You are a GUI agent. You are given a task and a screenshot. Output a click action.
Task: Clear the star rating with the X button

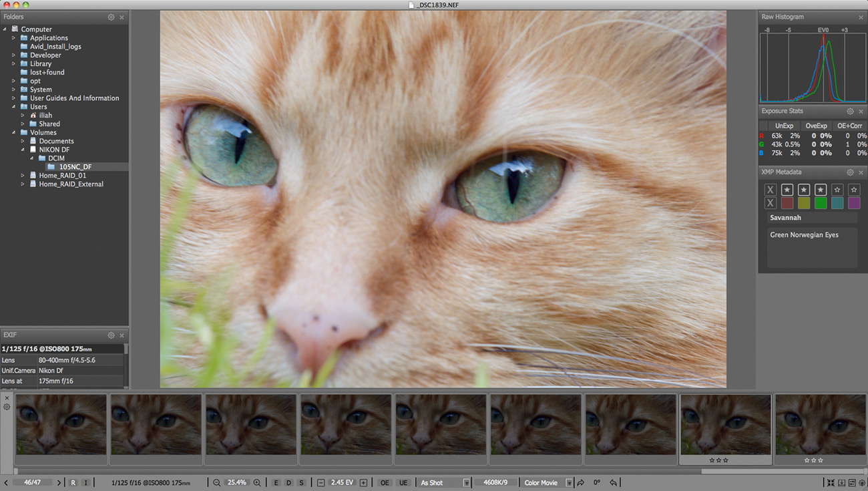click(771, 190)
